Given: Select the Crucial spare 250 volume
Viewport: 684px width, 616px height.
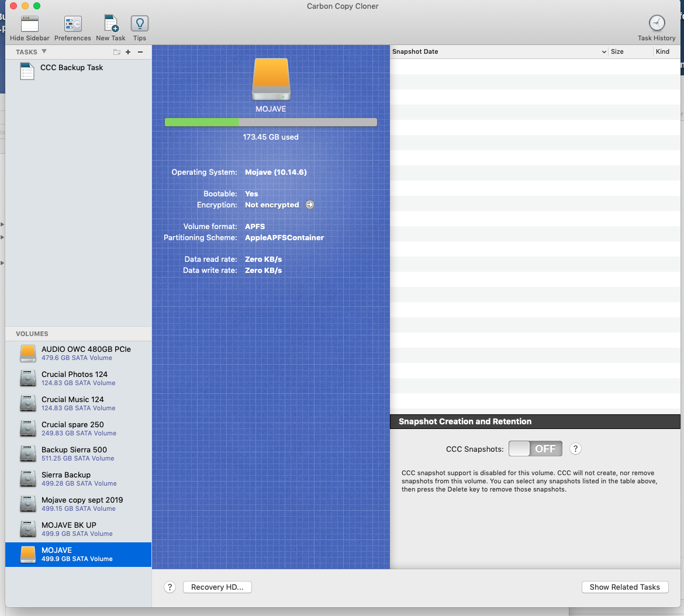Looking at the screenshot, I should [x=78, y=429].
